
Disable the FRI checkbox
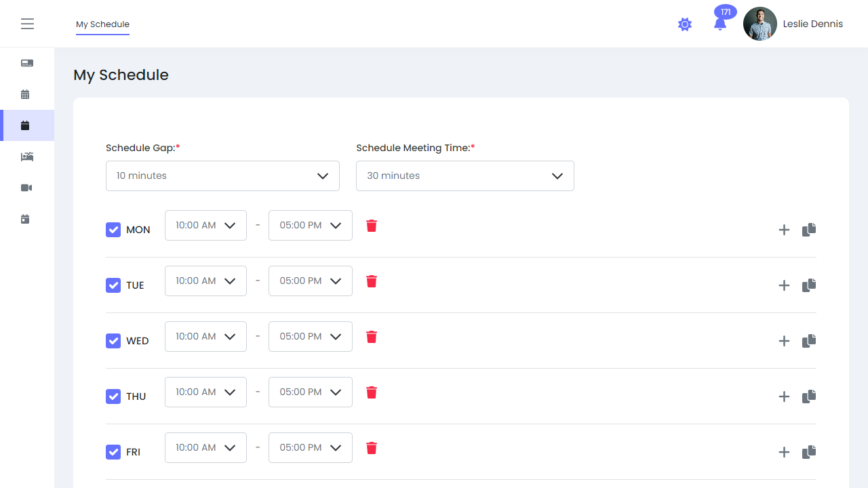pos(113,452)
